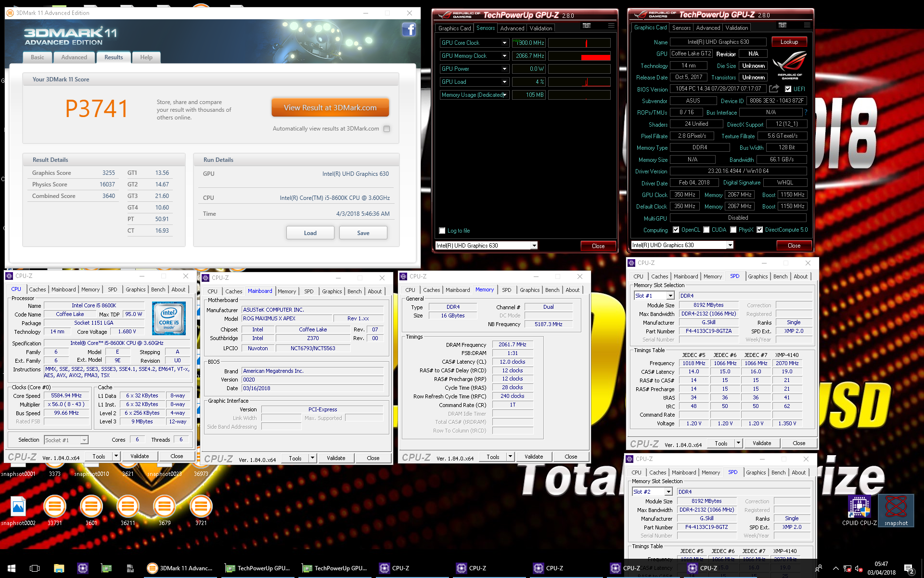This screenshot has height=578, width=924.
Task: Enable automatically view results at 3DMark.com
Action: (x=386, y=129)
